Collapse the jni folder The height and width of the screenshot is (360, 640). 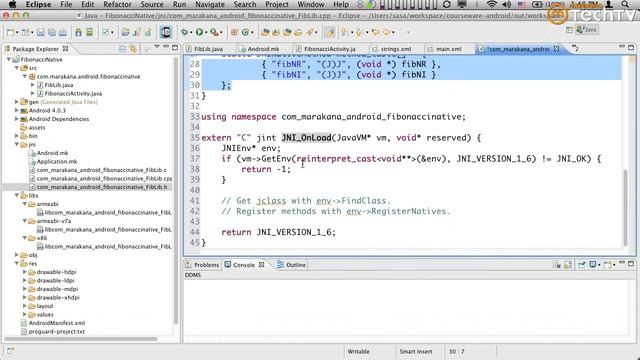tap(17, 144)
